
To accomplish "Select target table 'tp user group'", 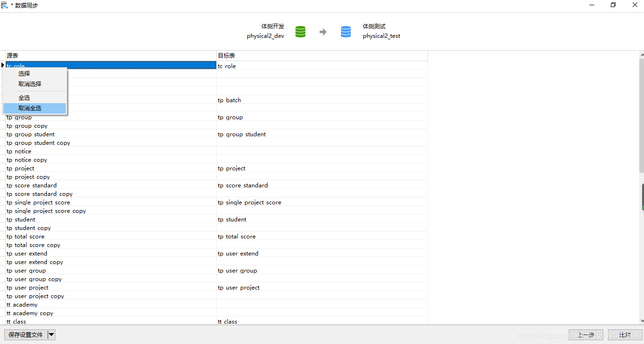I will (x=322, y=271).
